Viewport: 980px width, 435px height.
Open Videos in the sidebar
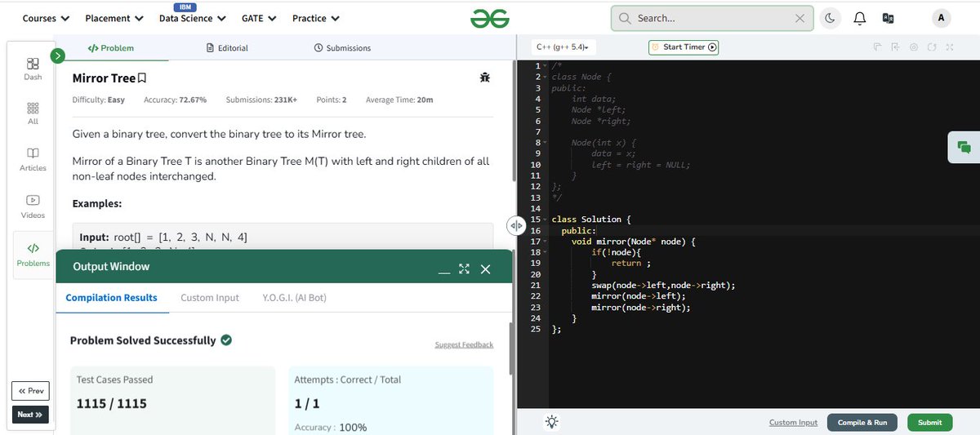pos(33,206)
